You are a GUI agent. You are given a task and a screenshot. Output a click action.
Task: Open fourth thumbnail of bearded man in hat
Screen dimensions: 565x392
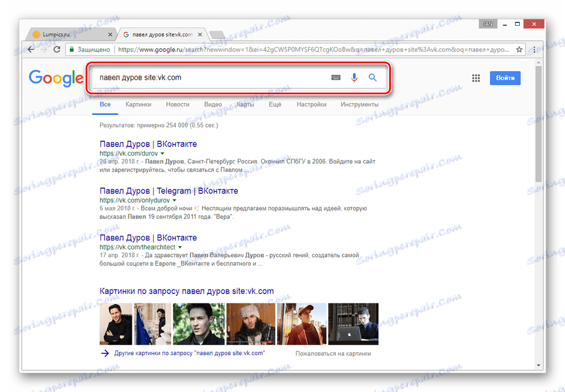250,324
